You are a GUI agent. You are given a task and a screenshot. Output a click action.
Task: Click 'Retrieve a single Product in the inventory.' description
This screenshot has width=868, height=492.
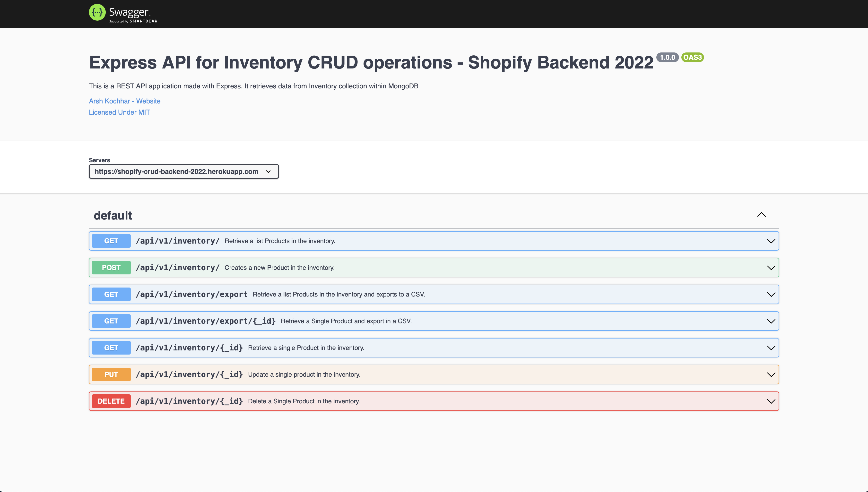pos(306,348)
